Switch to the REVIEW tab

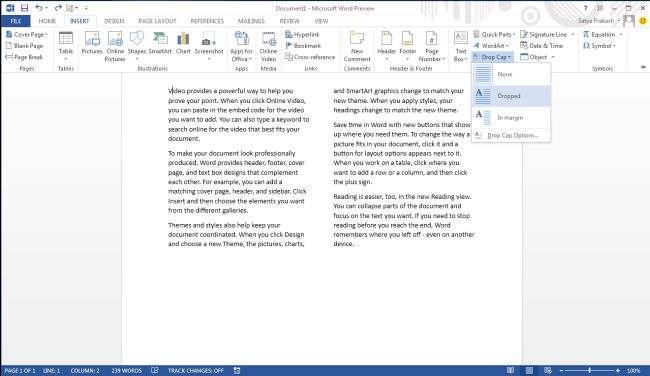coord(289,21)
